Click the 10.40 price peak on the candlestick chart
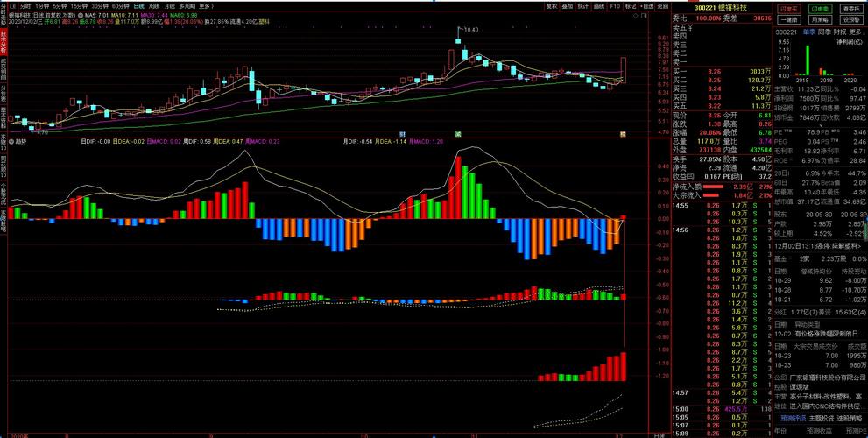The image size is (868, 438). [458, 34]
